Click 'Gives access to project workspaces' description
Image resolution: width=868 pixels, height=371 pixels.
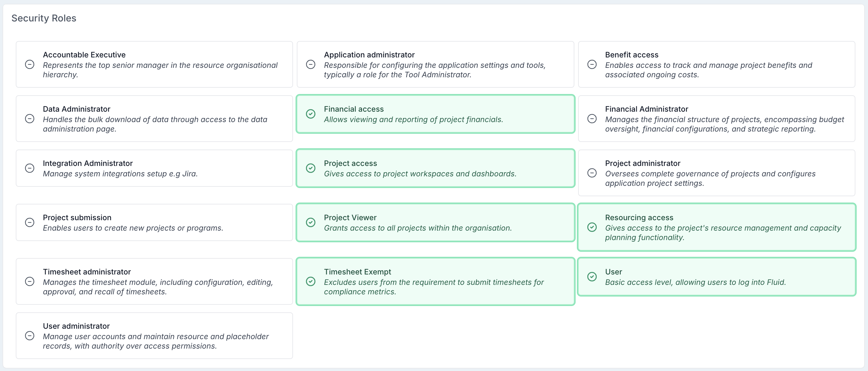pos(420,174)
